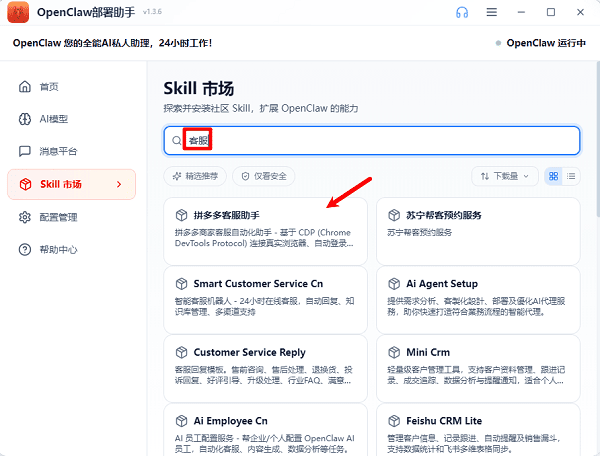
Task: Go to 首页 in the sidebar
Action: 48,87
